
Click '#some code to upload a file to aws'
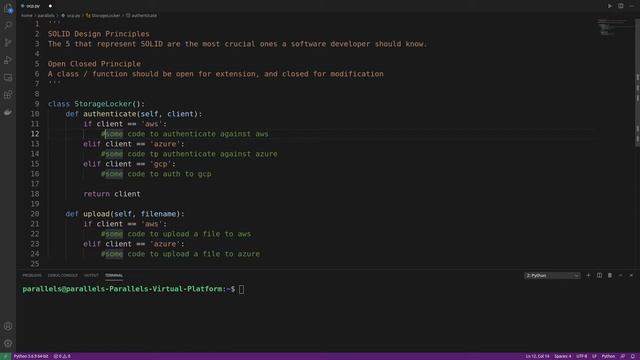click(x=176, y=234)
